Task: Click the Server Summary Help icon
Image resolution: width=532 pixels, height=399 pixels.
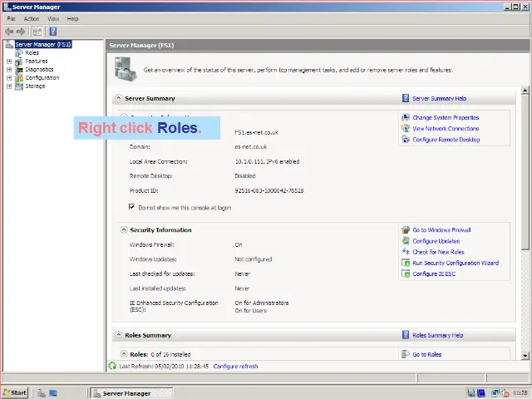Action: tap(406, 98)
